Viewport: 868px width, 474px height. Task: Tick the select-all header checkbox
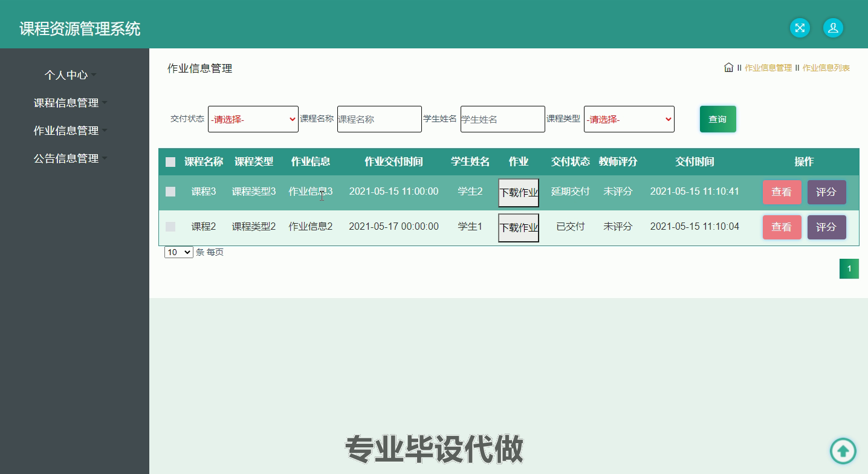pos(170,162)
